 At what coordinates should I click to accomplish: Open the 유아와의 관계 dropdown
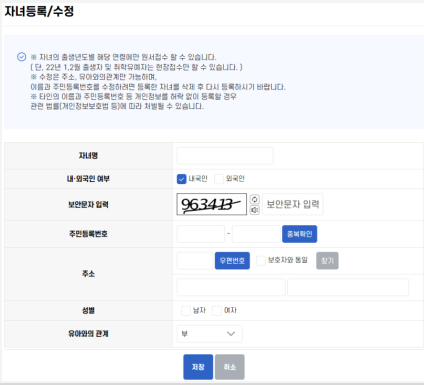tap(209, 334)
